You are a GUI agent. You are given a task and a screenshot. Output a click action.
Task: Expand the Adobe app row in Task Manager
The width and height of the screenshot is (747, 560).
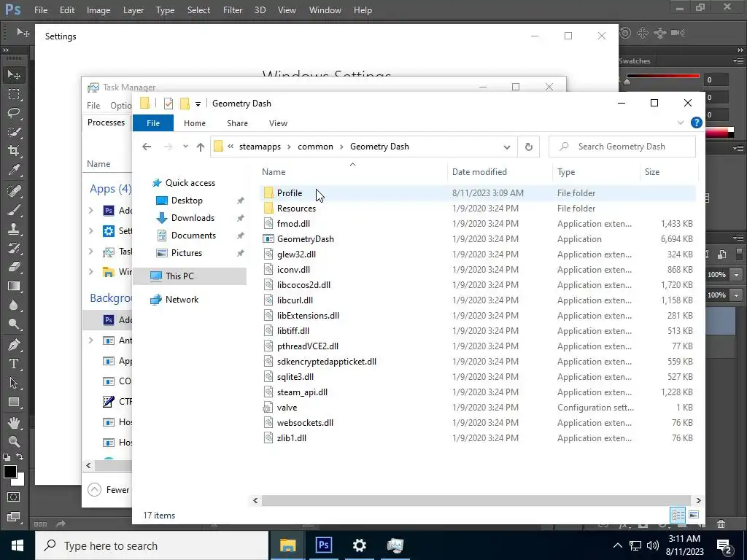coord(91,211)
